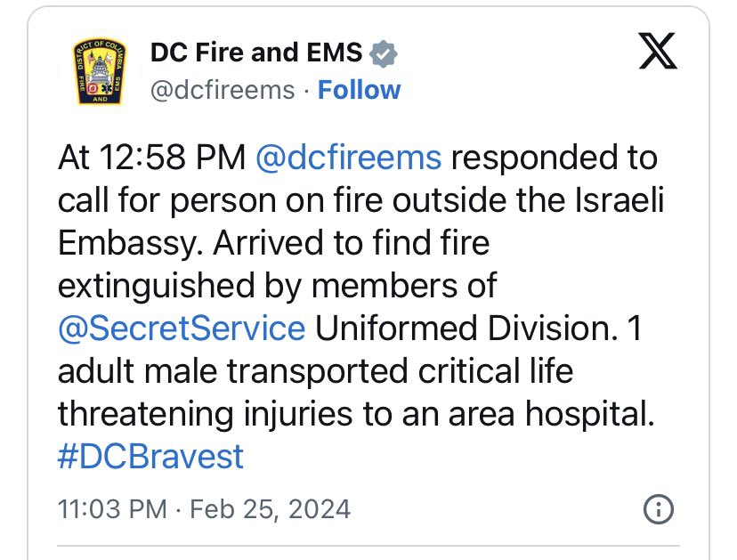This screenshot has width=737, height=560.
Task: Click "person on fire" in the tweet text
Action: pyautogui.click(x=276, y=201)
